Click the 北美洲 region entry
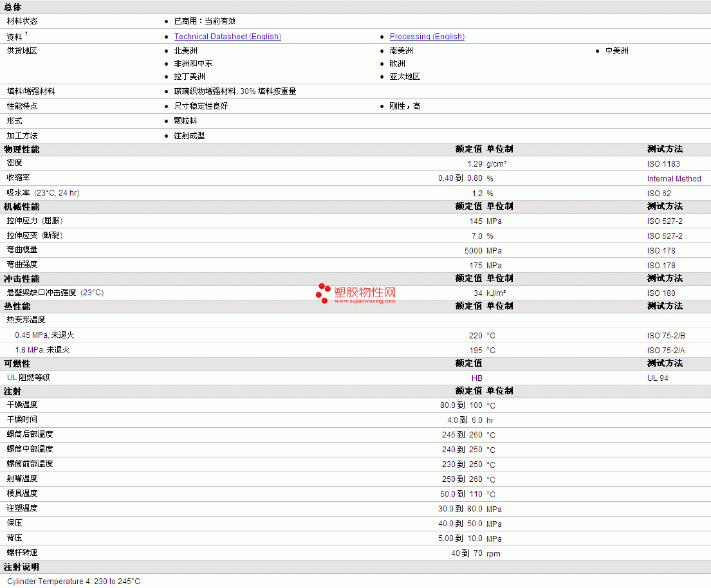The image size is (711, 588). [x=186, y=51]
